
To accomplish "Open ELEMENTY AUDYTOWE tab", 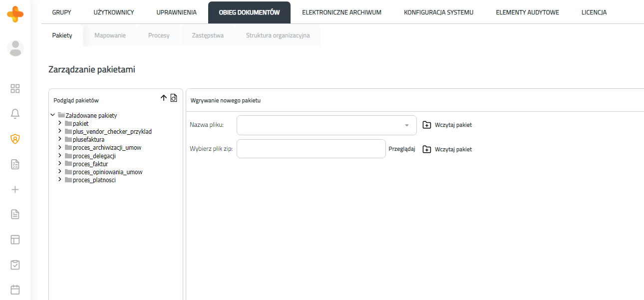I will pyautogui.click(x=527, y=12).
